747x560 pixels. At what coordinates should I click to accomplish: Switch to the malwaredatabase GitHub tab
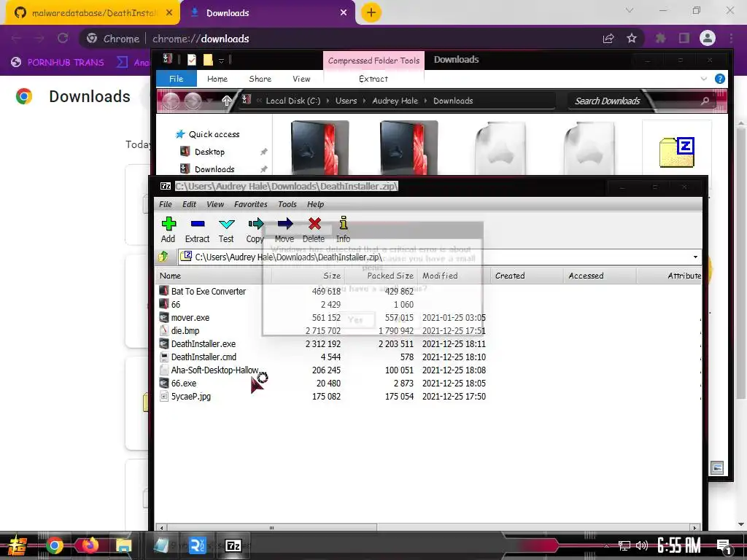pyautogui.click(x=93, y=13)
